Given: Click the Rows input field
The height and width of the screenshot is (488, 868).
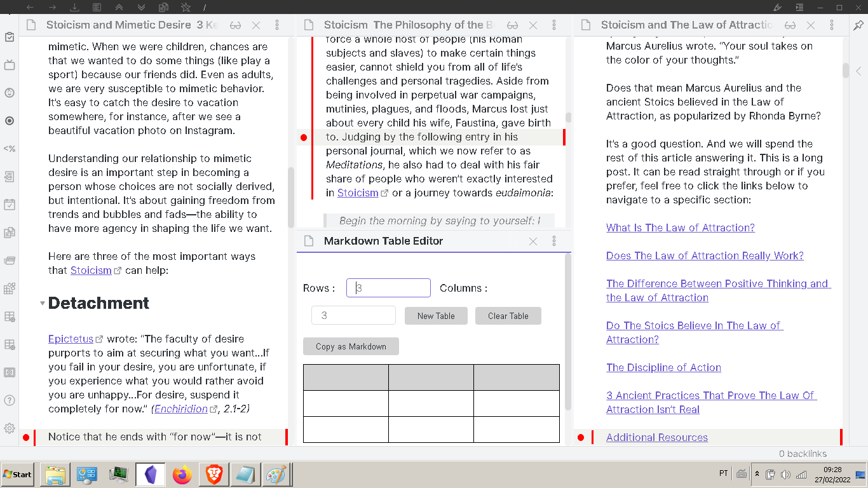Looking at the screenshot, I should coord(388,288).
